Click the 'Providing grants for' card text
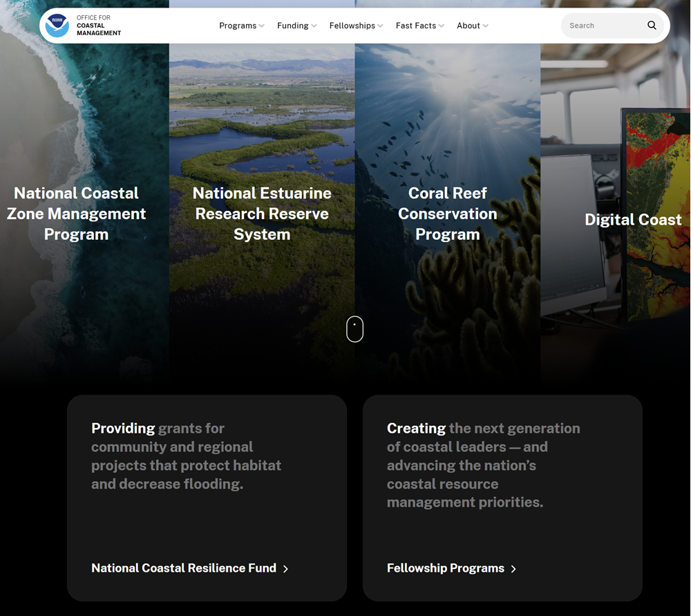 [x=186, y=456]
